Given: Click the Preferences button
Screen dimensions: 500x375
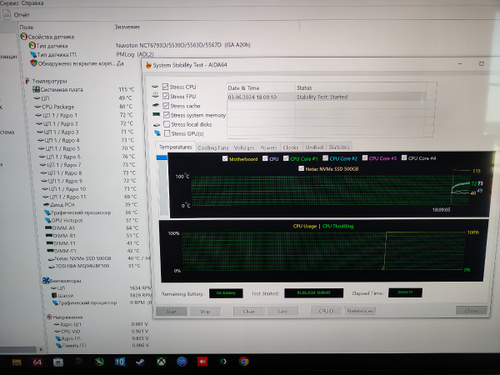Looking at the screenshot, I should coord(360,311).
